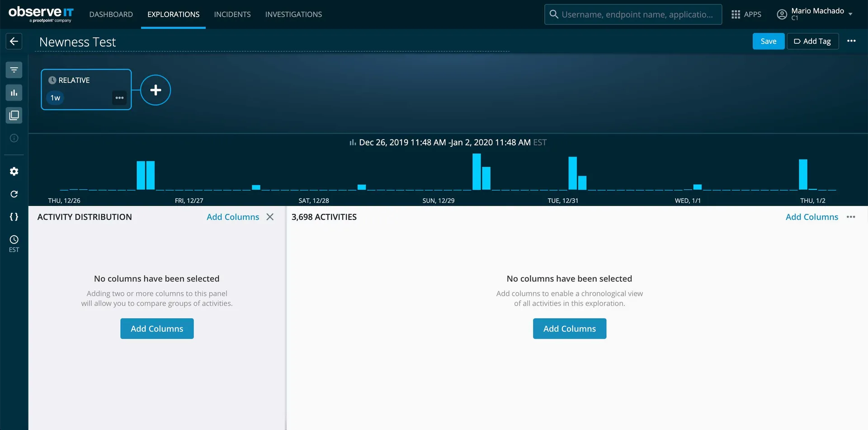Close the Activity Distribution panel

pyautogui.click(x=270, y=217)
